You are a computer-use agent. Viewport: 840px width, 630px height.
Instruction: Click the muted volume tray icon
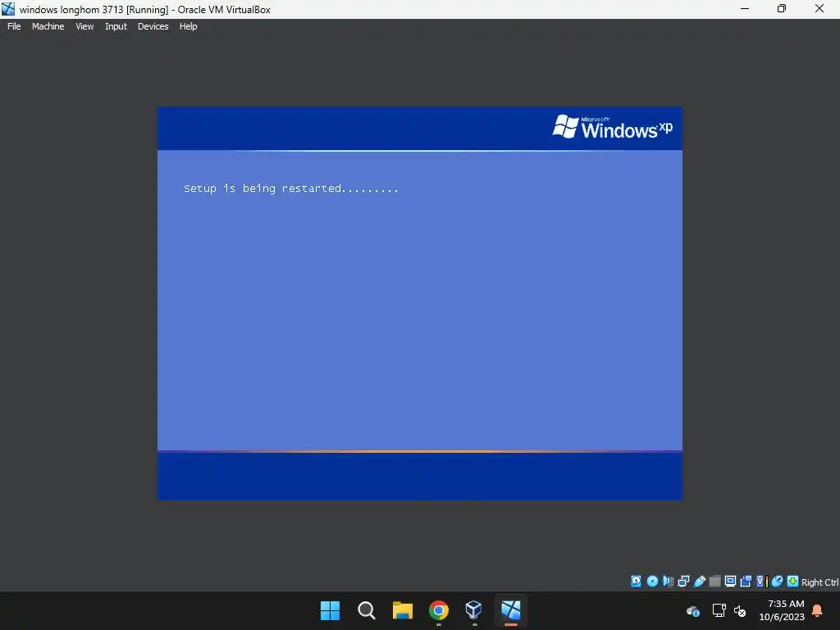(740, 610)
